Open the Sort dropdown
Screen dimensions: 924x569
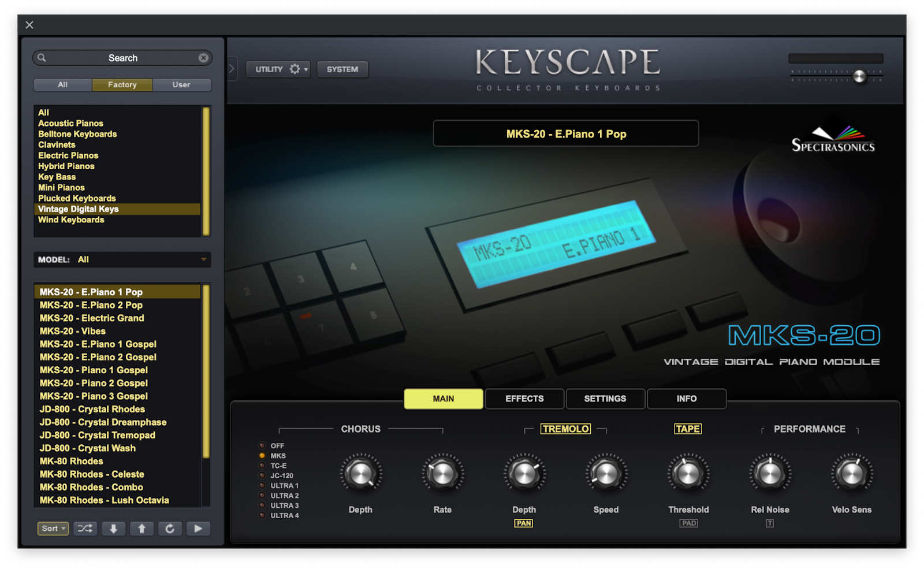click(53, 529)
